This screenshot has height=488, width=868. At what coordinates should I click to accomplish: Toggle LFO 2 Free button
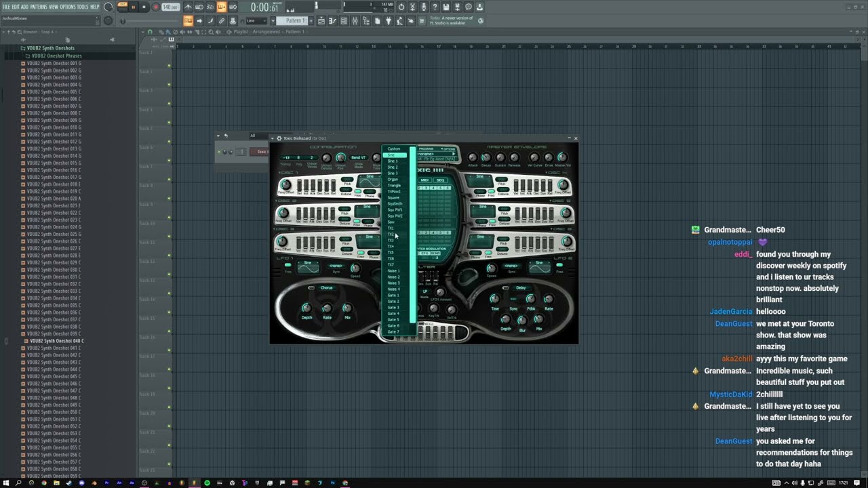pos(559,266)
